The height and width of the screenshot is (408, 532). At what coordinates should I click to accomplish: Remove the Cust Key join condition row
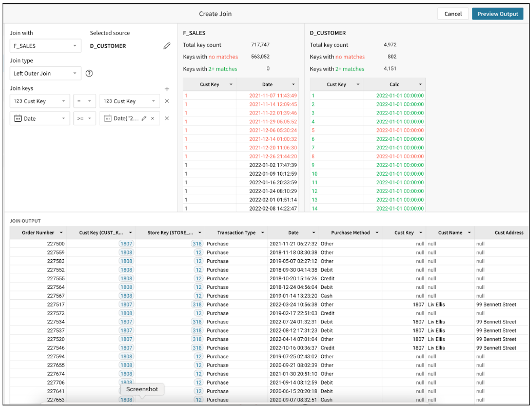[167, 101]
